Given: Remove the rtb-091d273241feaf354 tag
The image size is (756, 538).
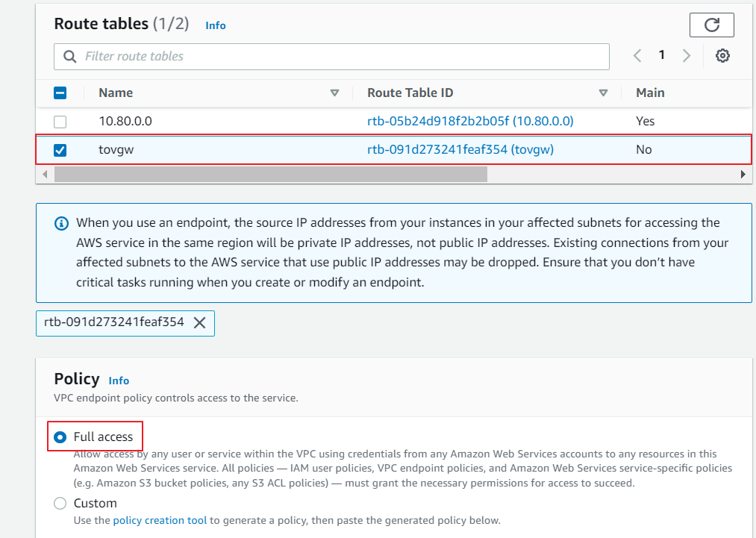Looking at the screenshot, I should (199, 323).
